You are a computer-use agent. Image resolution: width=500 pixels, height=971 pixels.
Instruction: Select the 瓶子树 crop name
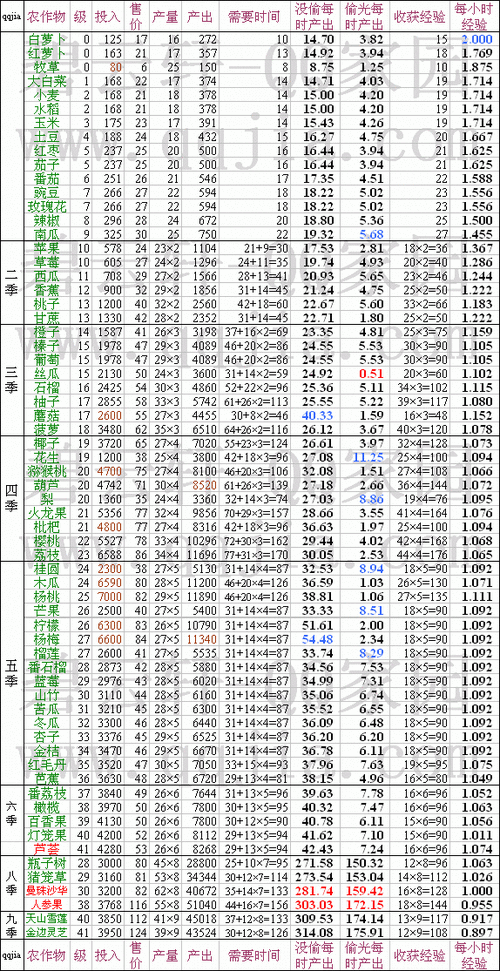[47, 863]
